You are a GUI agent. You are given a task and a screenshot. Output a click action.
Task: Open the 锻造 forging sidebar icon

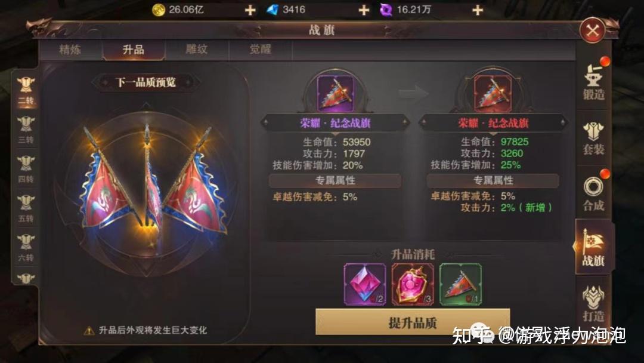[593, 82]
